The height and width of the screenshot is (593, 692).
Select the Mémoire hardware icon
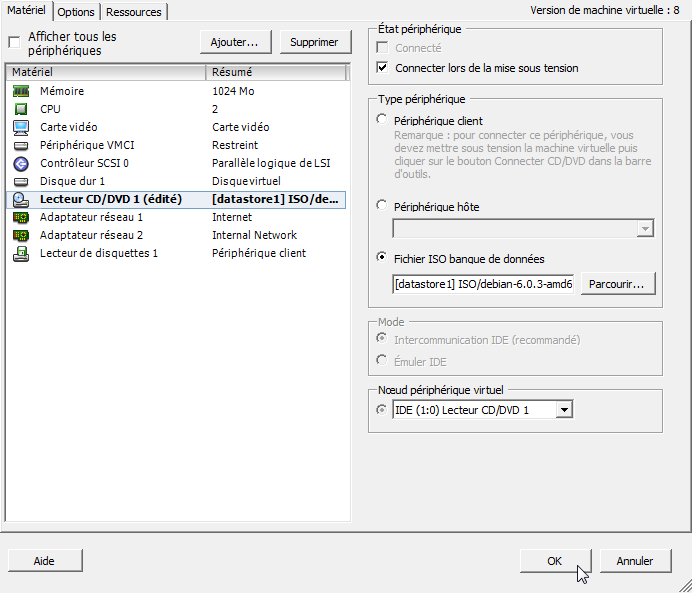(x=21, y=91)
